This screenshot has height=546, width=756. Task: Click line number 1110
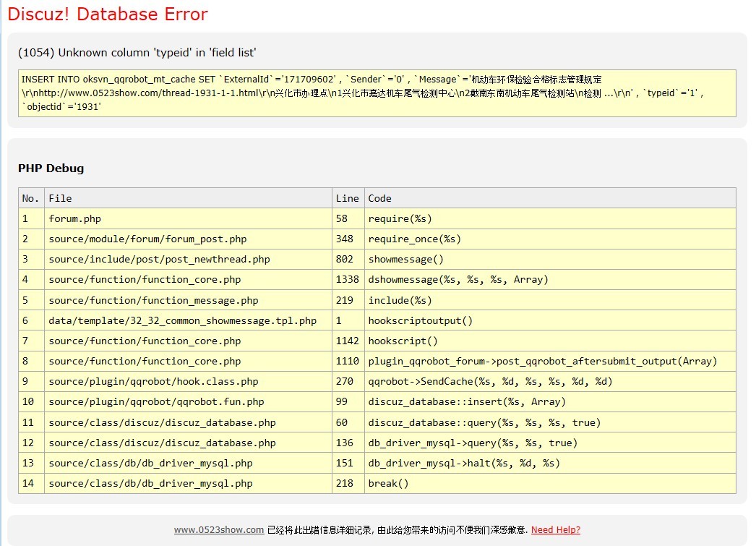point(348,361)
